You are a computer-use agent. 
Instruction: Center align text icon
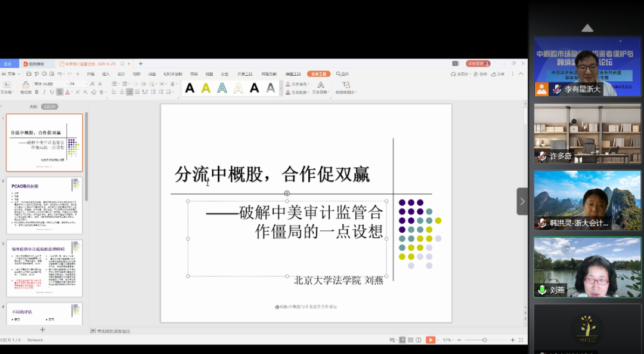coord(122,92)
